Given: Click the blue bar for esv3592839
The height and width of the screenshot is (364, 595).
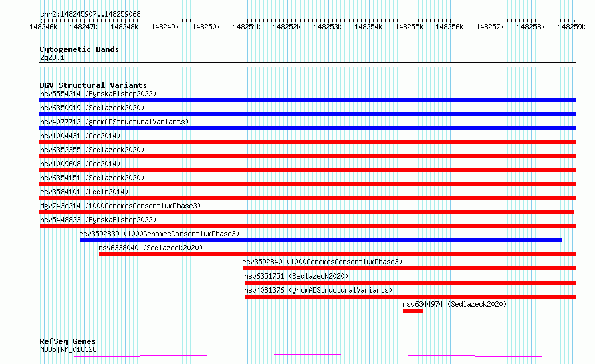Looking at the screenshot, I should click(x=321, y=240).
